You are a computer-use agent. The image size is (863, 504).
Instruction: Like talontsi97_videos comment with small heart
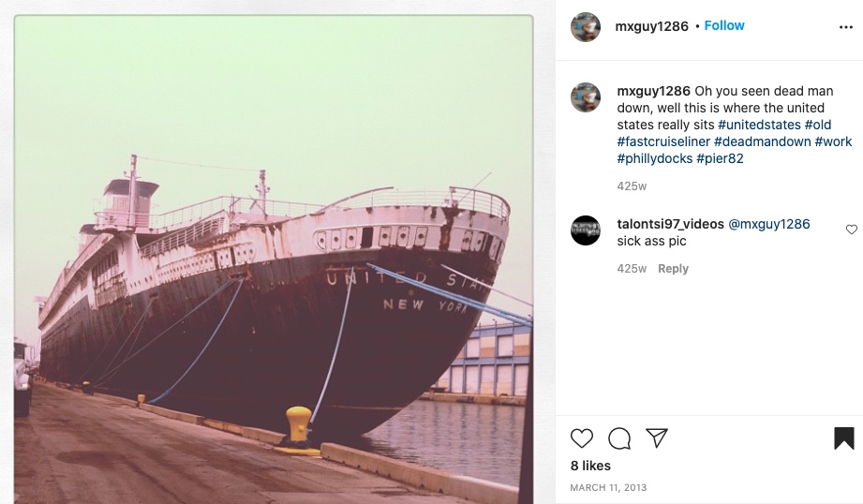coord(851,230)
